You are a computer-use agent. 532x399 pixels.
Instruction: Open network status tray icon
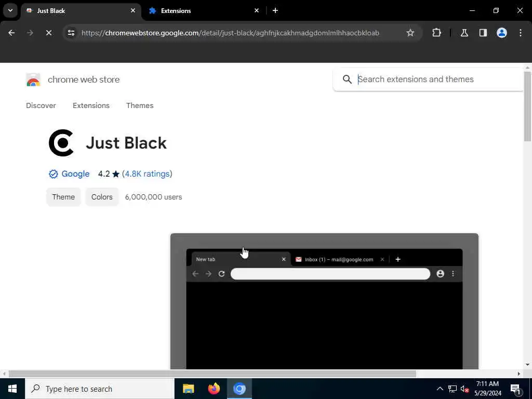coord(453,389)
